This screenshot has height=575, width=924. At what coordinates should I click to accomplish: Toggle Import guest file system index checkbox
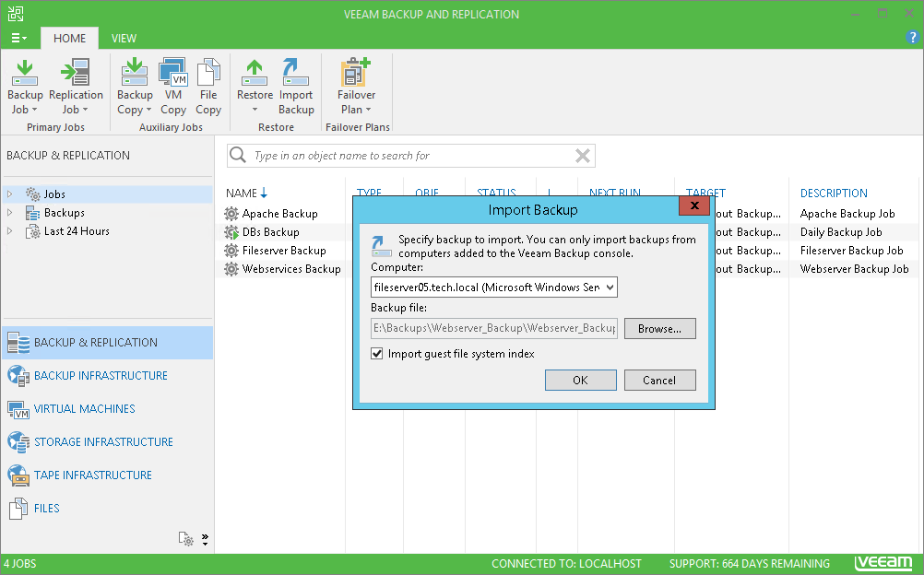(377, 354)
